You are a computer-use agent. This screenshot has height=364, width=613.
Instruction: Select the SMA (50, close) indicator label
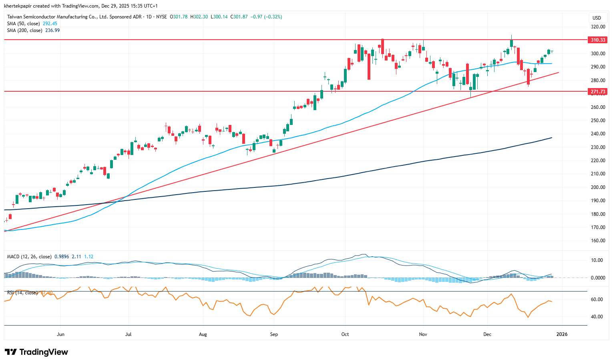tap(24, 24)
